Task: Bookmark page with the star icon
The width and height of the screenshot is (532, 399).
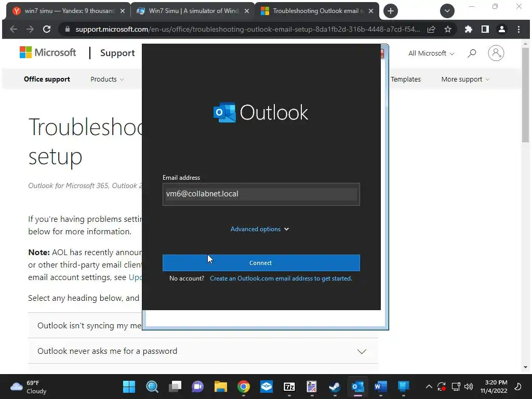Action: coord(448,29)
